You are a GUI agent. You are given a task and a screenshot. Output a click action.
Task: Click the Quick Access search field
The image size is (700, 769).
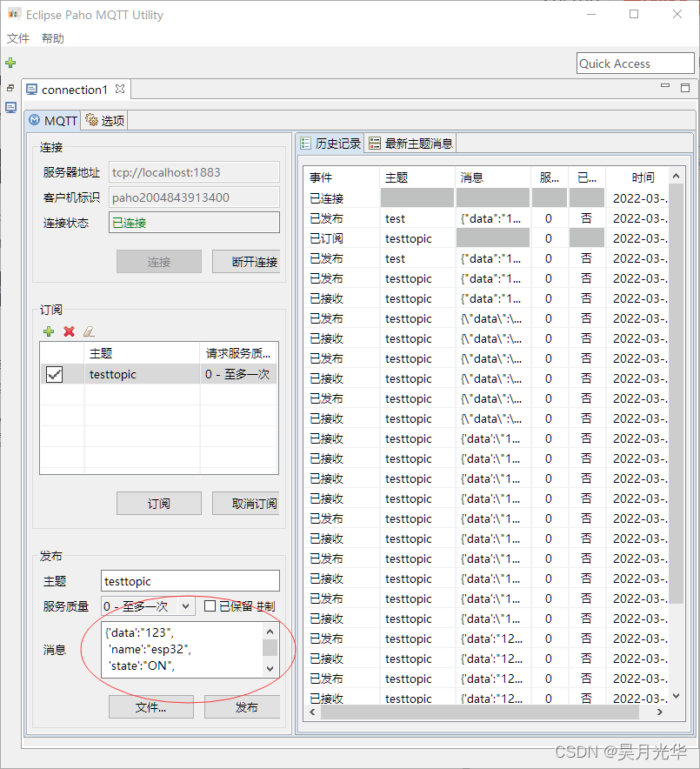[x=636, y=64]
